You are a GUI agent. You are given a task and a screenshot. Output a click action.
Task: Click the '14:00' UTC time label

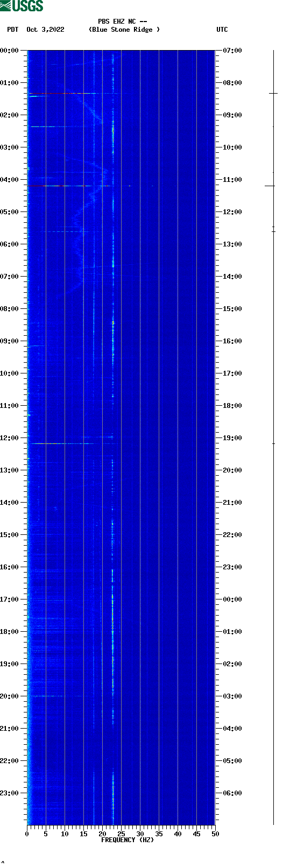click(232, 277)
